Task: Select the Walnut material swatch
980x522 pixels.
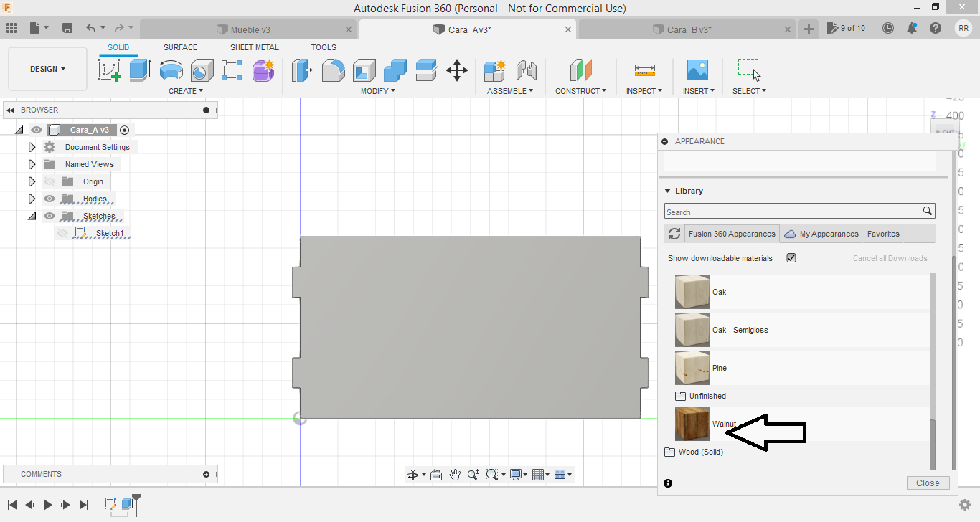Action: tap(692, 424)
